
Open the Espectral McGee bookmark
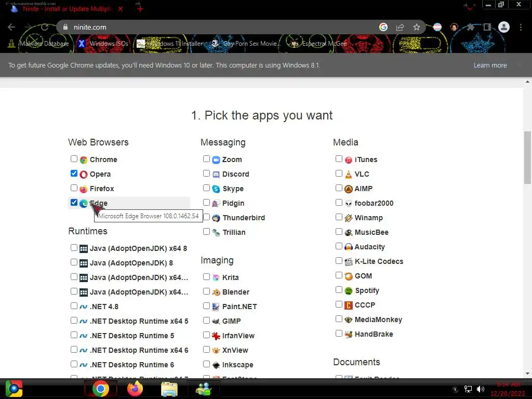pyautogui.click(x=319, y=44)
